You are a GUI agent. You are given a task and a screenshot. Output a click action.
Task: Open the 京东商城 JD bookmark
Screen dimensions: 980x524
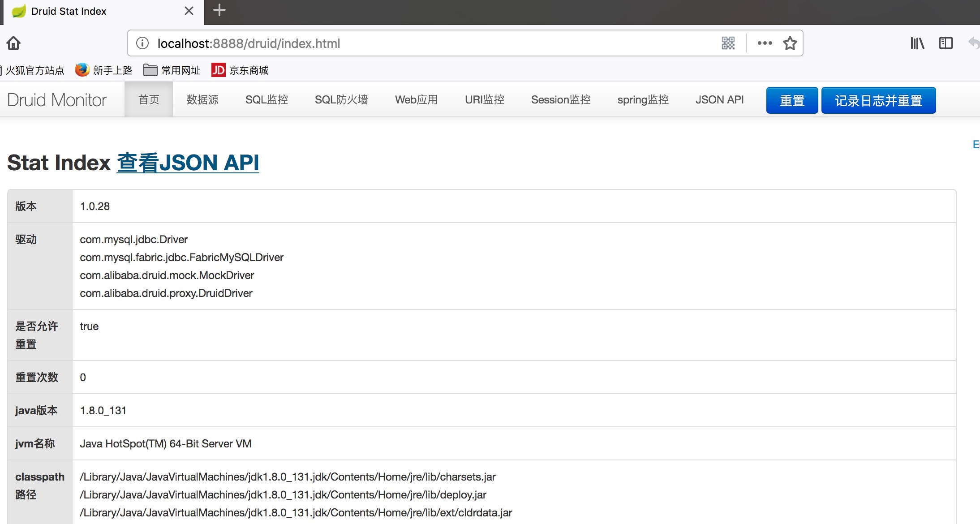240,70
